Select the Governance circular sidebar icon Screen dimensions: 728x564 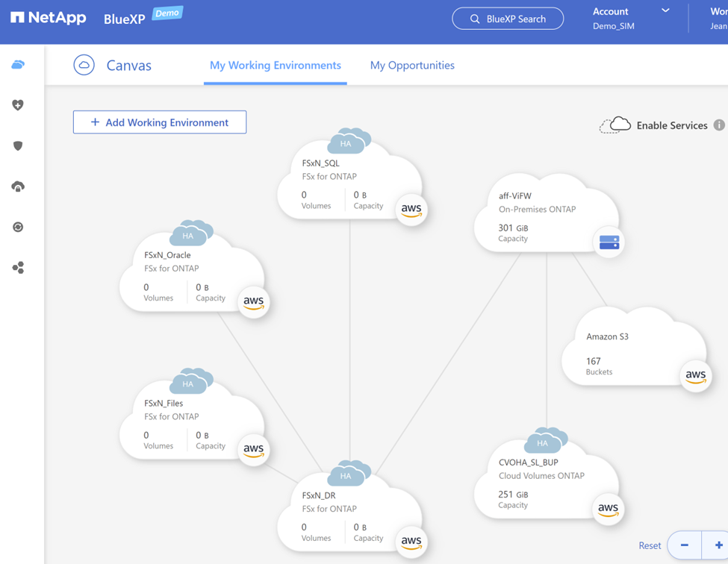tap(18, 227)
